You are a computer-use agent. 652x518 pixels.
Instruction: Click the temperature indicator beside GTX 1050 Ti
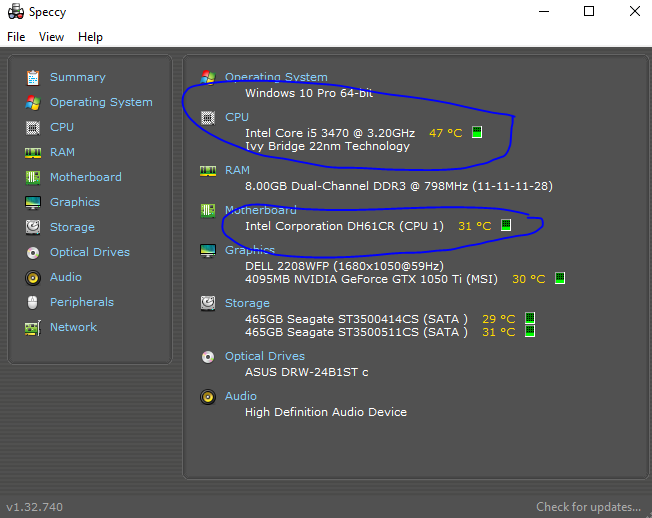coord(560,278)
